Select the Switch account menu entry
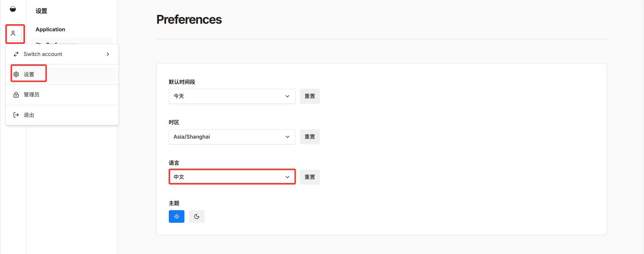Image resolution: width=644 pixels, height=254 pixels. 43,54
